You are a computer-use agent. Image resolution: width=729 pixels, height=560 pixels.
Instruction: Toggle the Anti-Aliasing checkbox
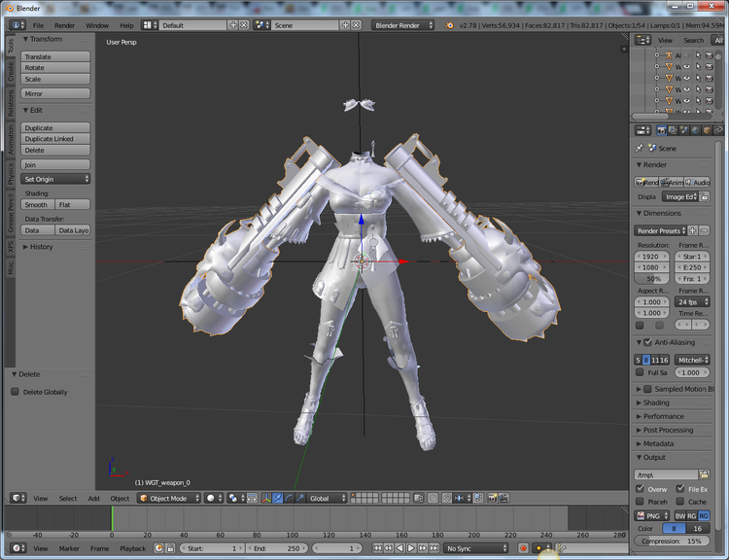click(x=647, y=342)
